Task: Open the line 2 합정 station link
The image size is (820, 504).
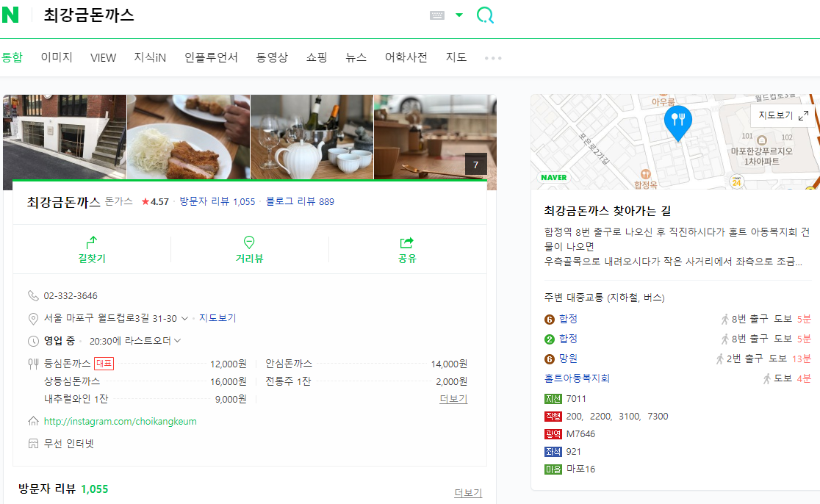Action: (568, 339)
